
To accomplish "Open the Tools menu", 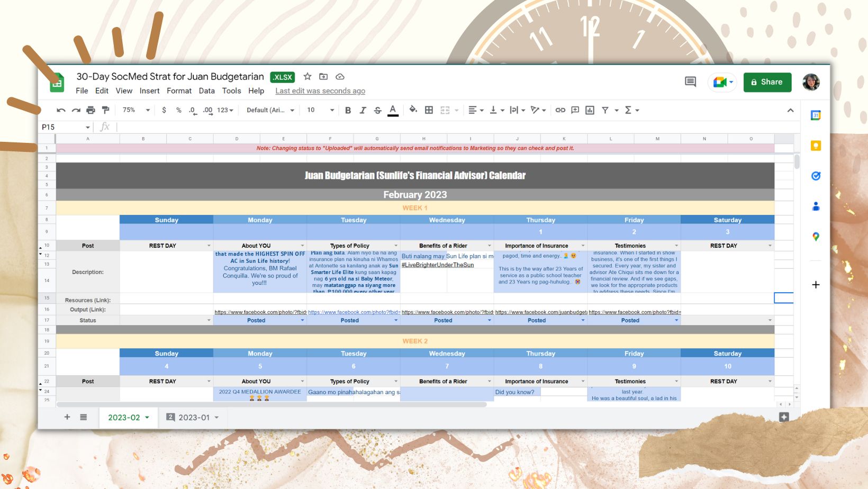I will pyautogui.click(x=231, y=90).
